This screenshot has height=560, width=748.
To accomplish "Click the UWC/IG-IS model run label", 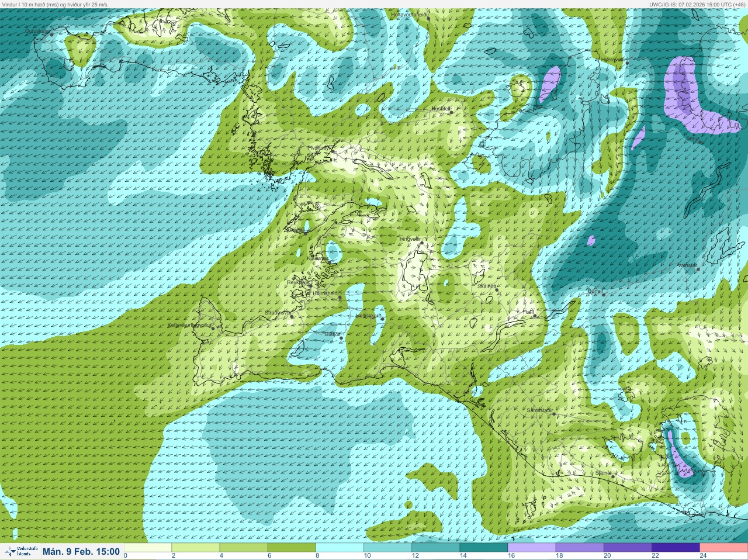I will [698, 4].
